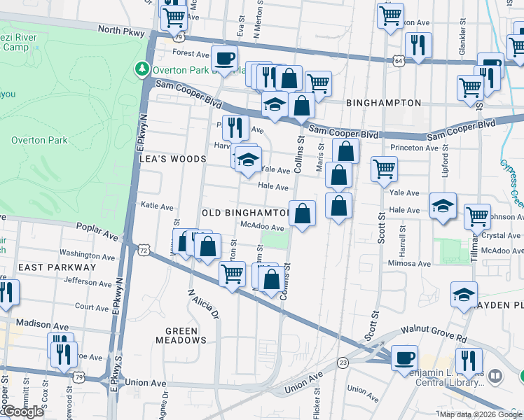Open the grocery cart marker by Highway 79 at North Pkwy

[x=174, y=18]
